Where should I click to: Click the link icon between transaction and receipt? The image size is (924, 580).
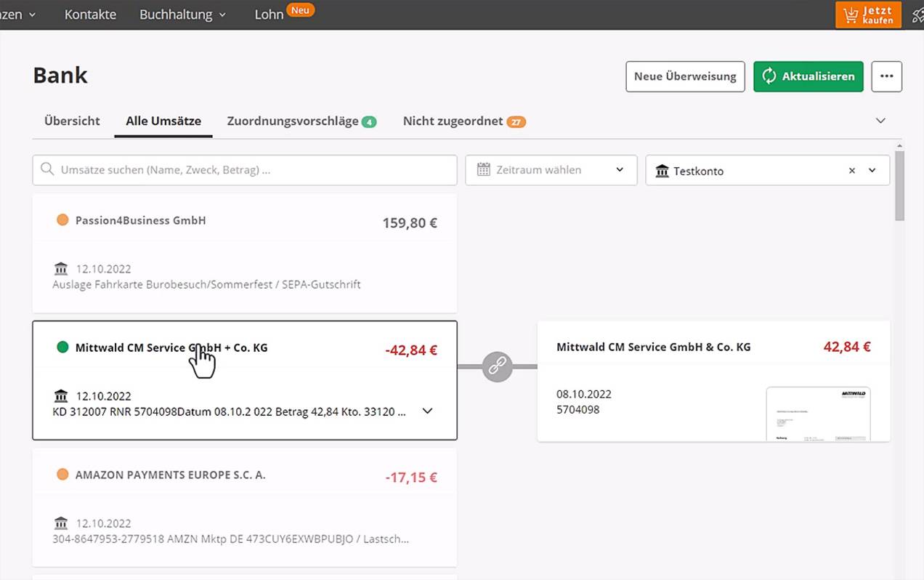click(x=497, y=366)
